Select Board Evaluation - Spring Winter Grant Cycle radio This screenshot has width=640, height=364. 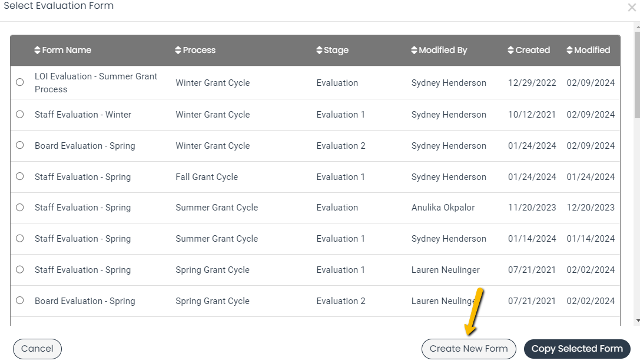19,145
